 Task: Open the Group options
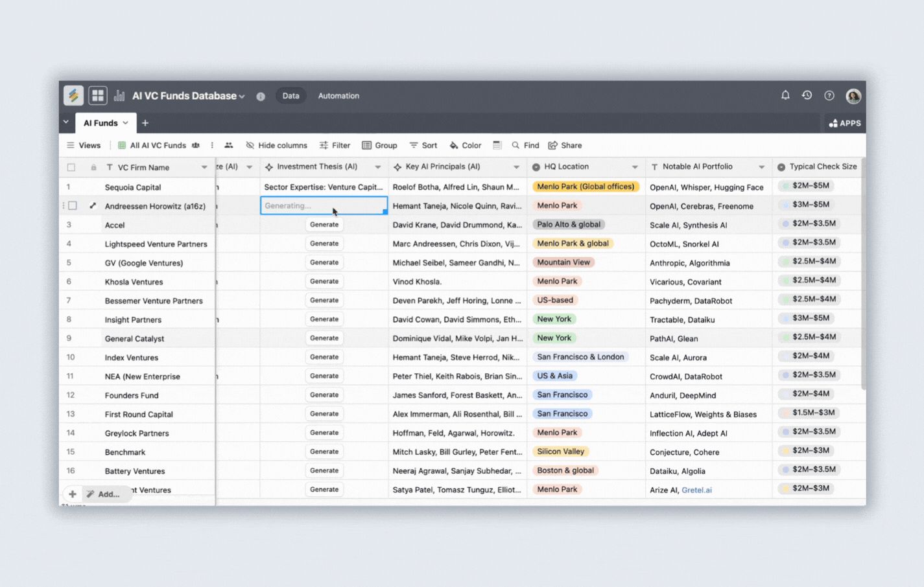point(379,145)
